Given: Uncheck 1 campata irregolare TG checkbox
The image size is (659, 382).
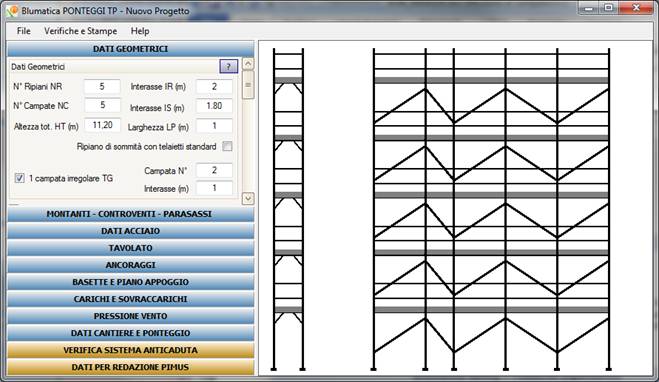Looking at the screenshot, I should click(19, 178).
